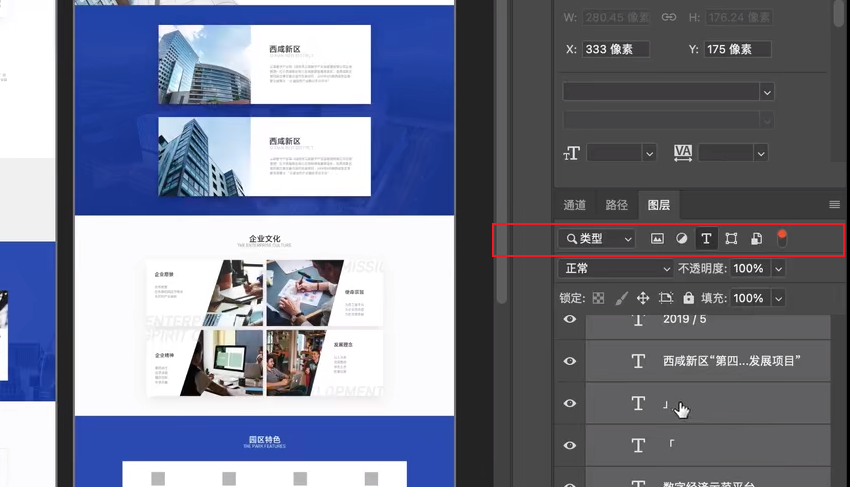Screen dimensions: 850x487
Task: Toggle the text layer filter
Action: pos(706,239)
